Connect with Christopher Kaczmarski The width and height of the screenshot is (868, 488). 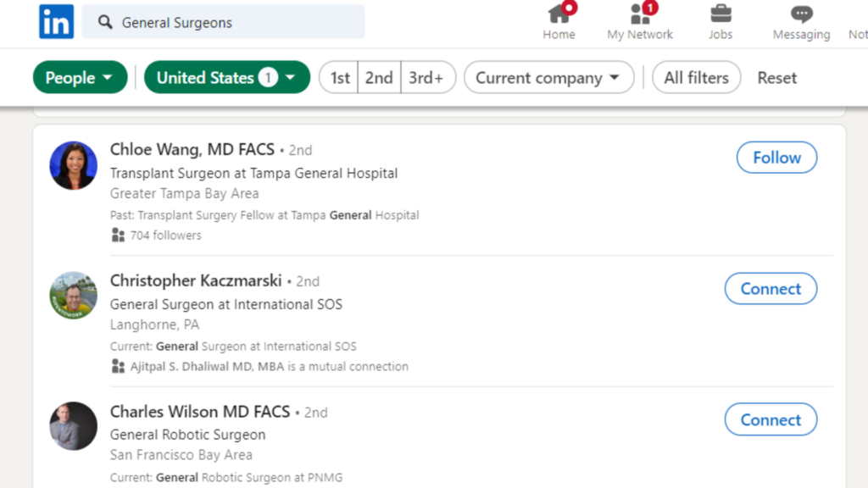pyautogui.click(x=771, y=288)
